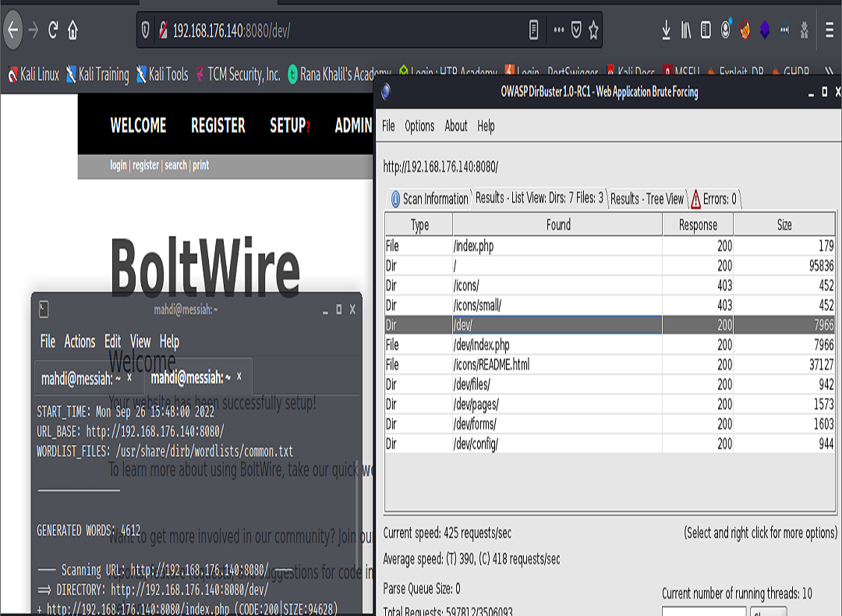Open the WELCOME page in BoltWire nav
The width and height of the screenshot is (842, 616).
[x=139, y=125]
